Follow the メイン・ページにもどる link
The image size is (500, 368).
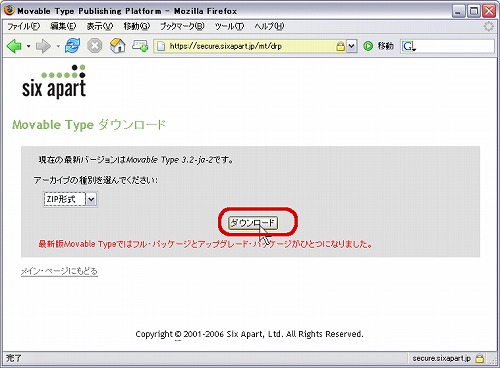[x=59, y=271]
